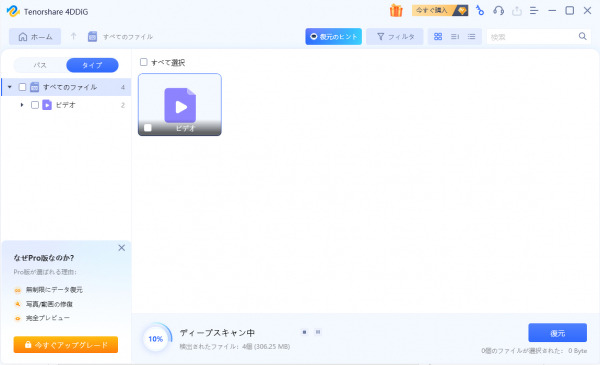This screenshot has width=600, height=365.
Task: Click the key registration icon
Action: 479,11
